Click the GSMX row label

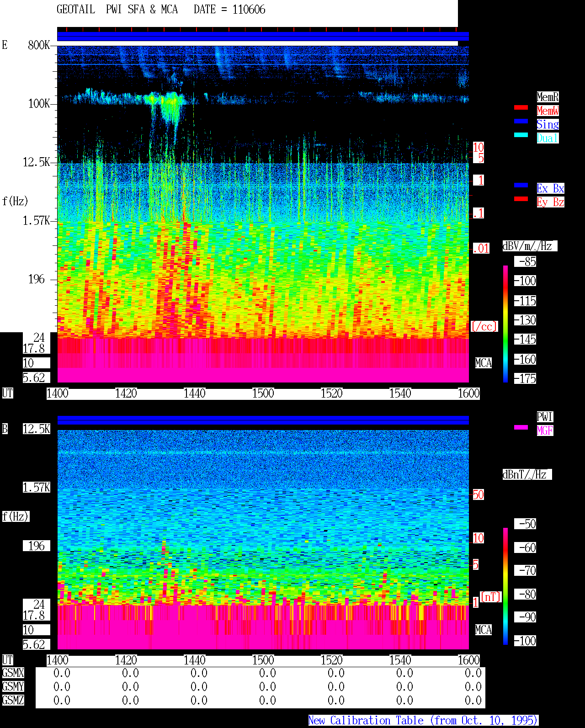click(x=13, y=673)
